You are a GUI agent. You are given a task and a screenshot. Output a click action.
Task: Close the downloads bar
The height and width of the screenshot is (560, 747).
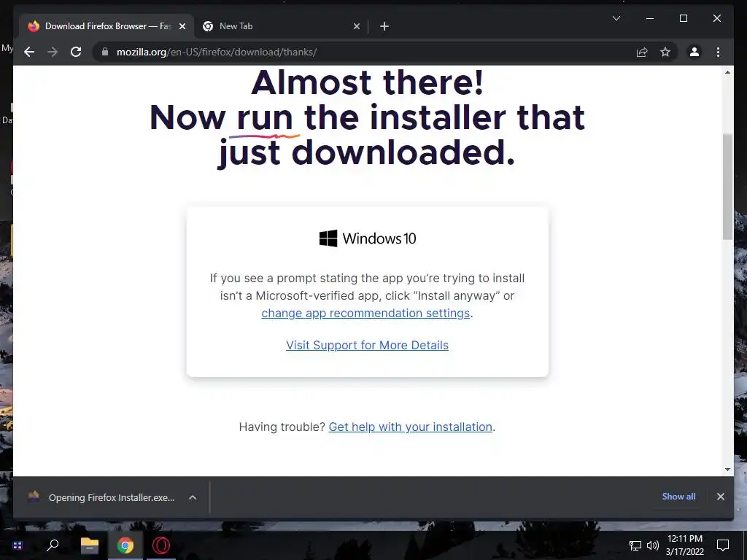pos(720,496)
